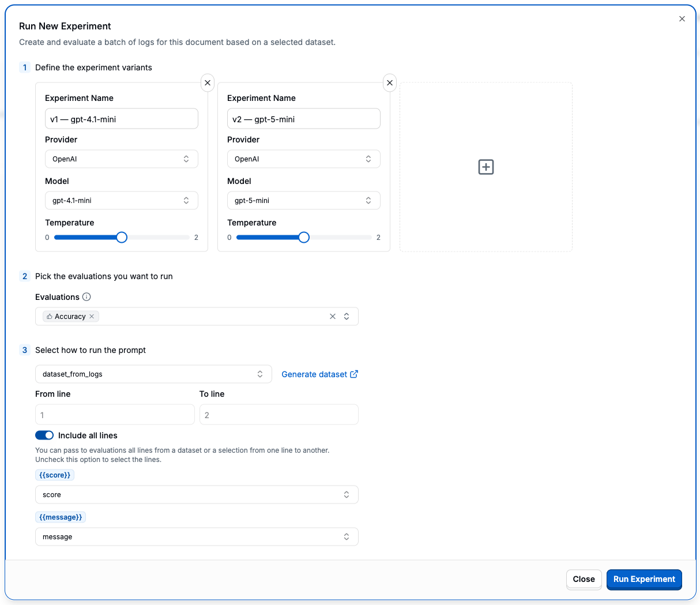Open the message column mapping dropdown
The image size is (700, 605).
pyautogui.click(x=196, y=537)
